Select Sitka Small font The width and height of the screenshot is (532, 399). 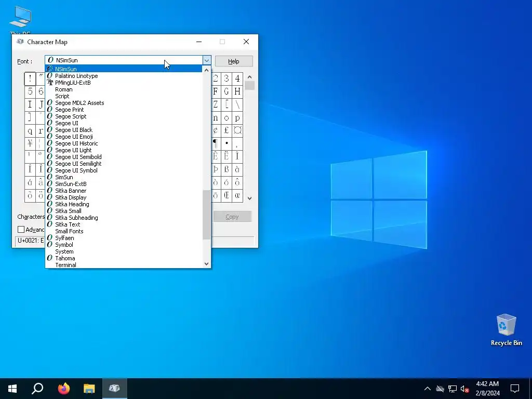click(x=124, y=211)
